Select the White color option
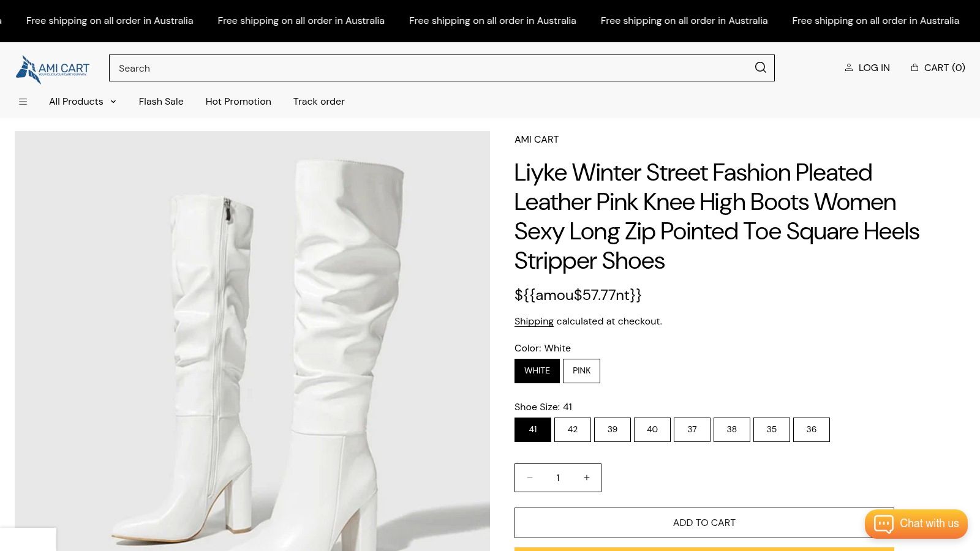 (537, 371)
